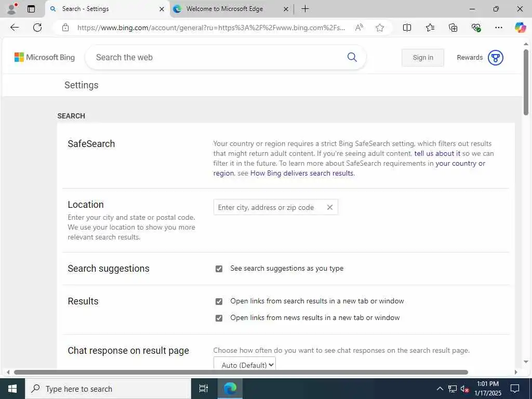Open the tab actions menu icon
Image resolution: width=532 pixels, height=399 pixels.
pos(31,9)
